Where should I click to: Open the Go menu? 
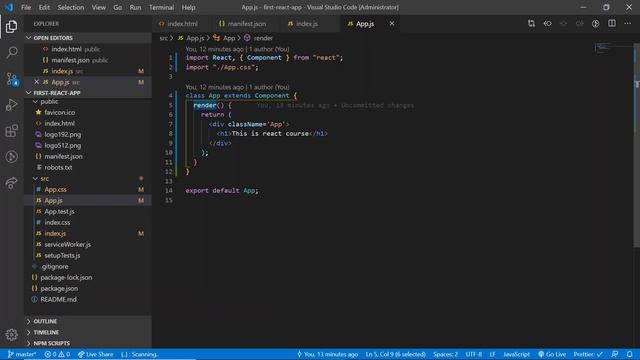[118, 7]
